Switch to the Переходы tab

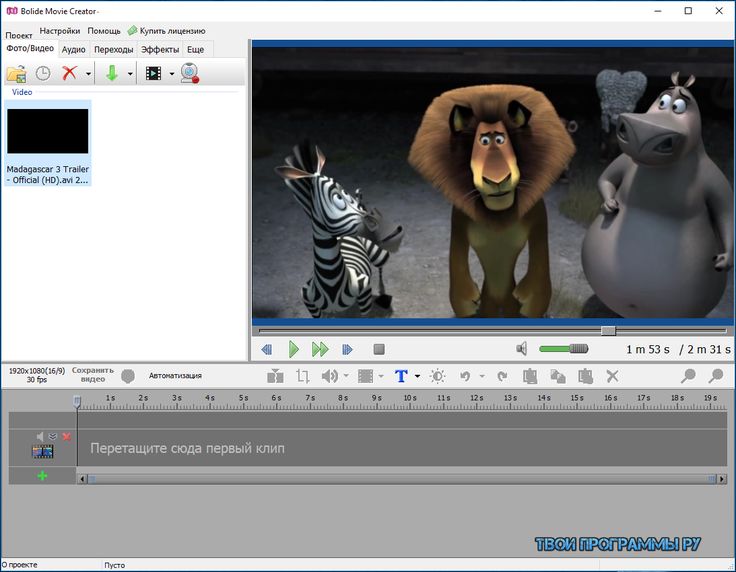(x=114, y=49)
